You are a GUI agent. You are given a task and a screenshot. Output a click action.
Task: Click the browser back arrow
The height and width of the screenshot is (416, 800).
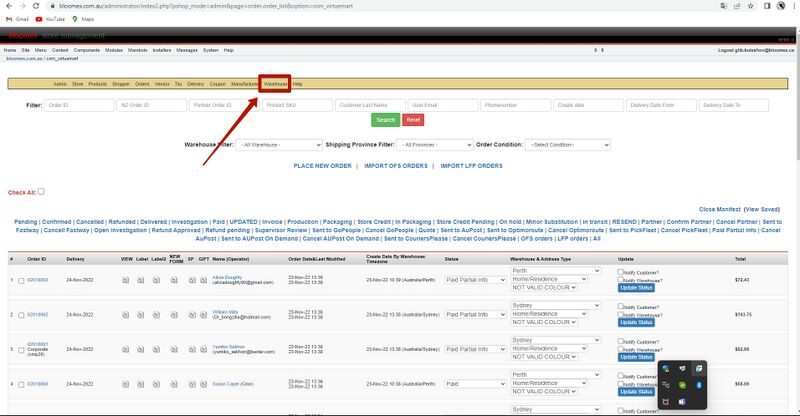click(9, 6)
